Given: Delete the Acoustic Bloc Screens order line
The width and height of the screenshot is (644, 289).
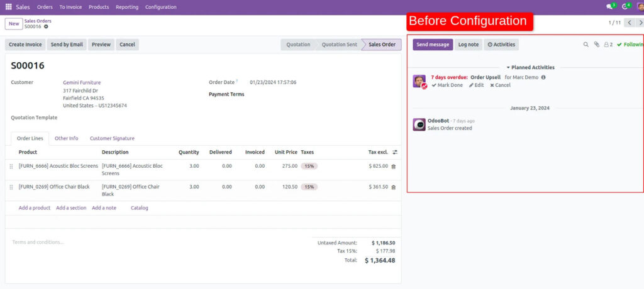Looking at the screenshot, I should point(394,166).
